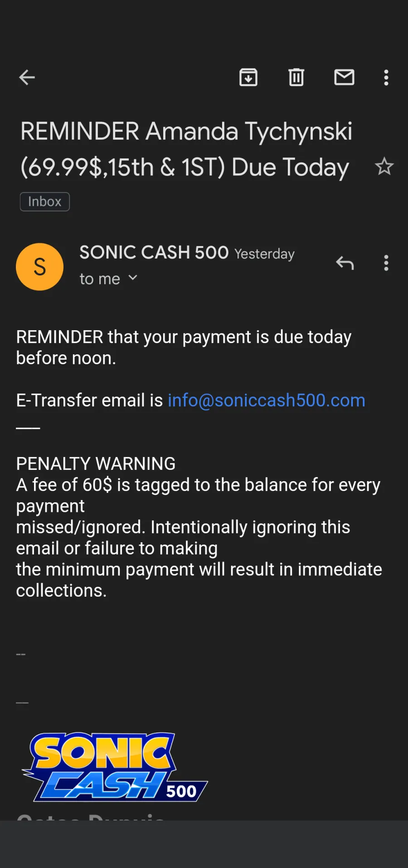Screen dimensions: 408x868
Task: Tap 'payment is due today' body paragraph
Action: pos(184,347)
